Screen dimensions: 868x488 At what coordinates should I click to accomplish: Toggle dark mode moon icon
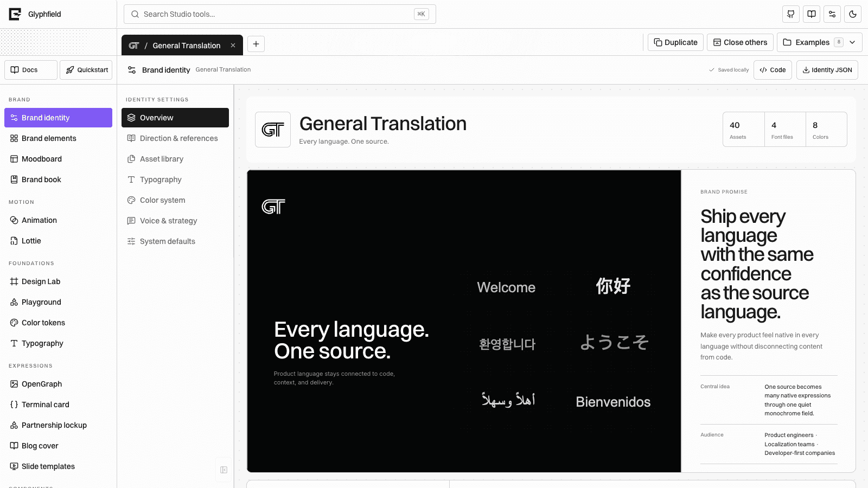point(853,14)
